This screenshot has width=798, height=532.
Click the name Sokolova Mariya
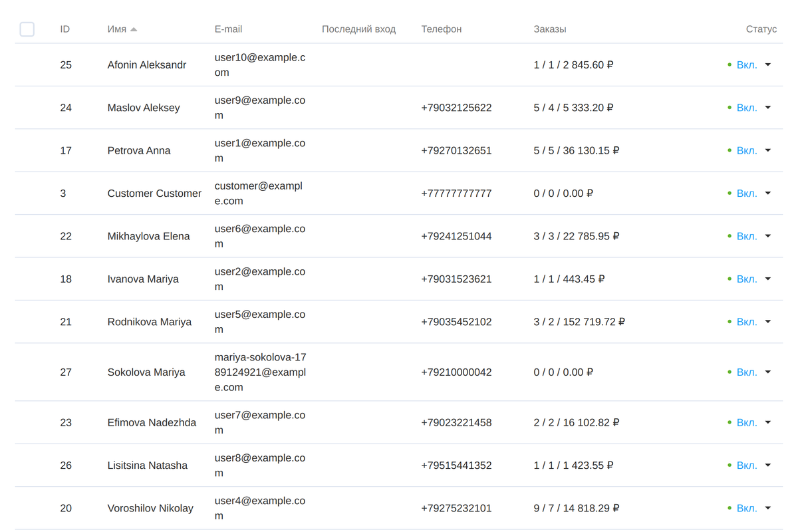pos(146,372)
